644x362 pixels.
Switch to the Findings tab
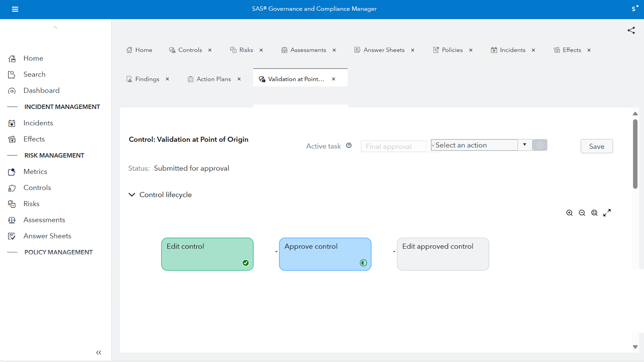147,79
